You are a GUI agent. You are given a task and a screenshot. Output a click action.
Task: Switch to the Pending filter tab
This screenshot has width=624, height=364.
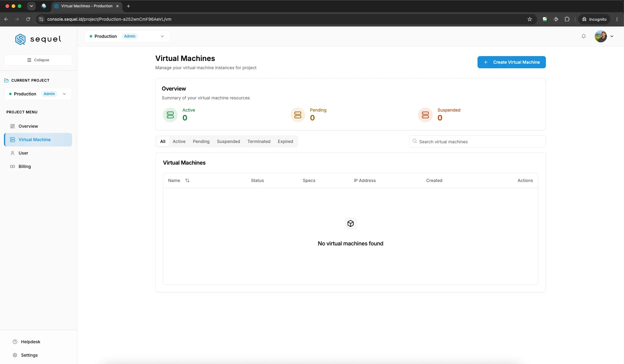coord(201,141)
